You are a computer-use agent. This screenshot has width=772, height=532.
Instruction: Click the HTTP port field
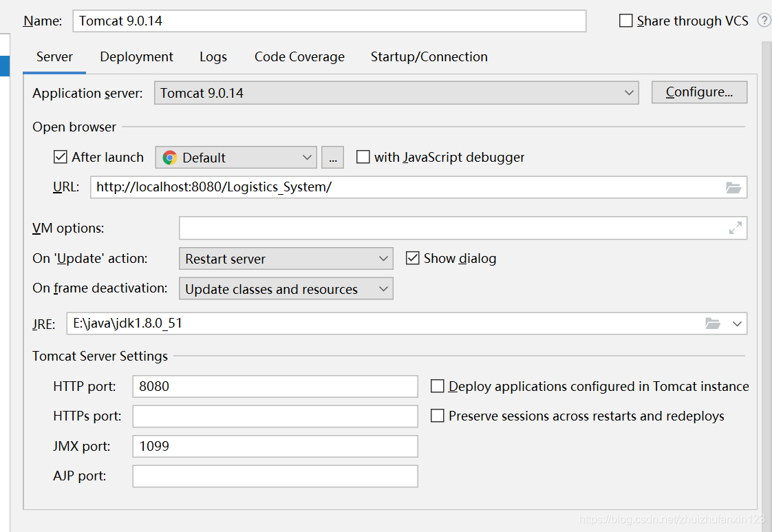tap(275, 386)
